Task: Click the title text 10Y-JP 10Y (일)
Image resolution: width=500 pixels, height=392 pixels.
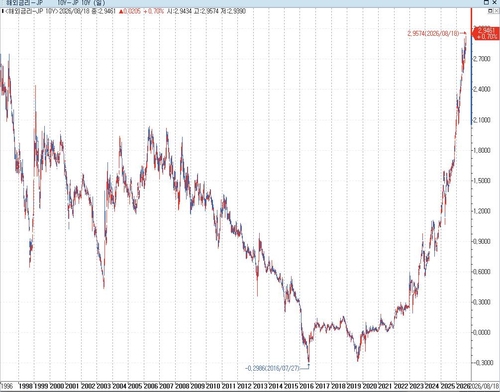Action: pos(81,3)
